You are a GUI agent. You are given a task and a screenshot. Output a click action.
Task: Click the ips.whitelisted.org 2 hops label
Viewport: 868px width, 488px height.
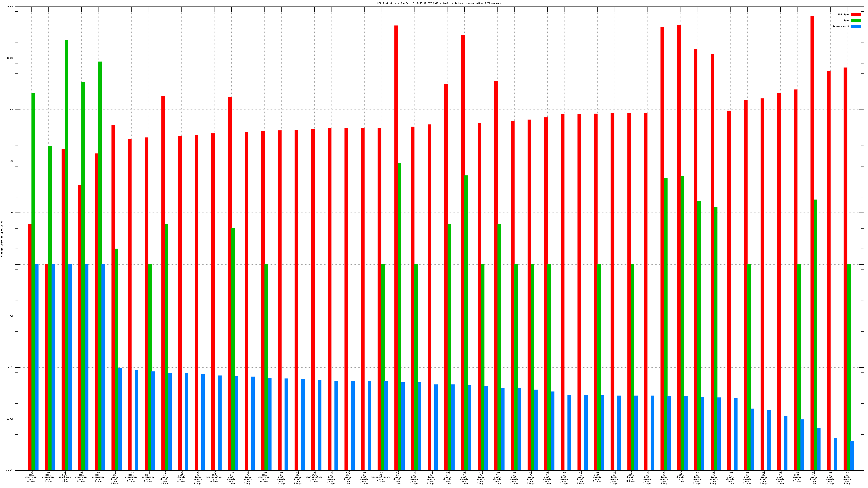coord(314,477)
